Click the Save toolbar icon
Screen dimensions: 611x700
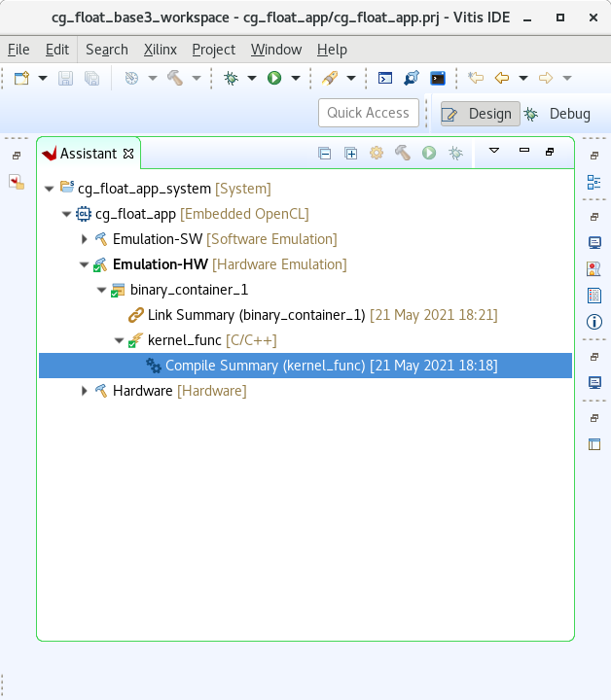click(65, 78)
